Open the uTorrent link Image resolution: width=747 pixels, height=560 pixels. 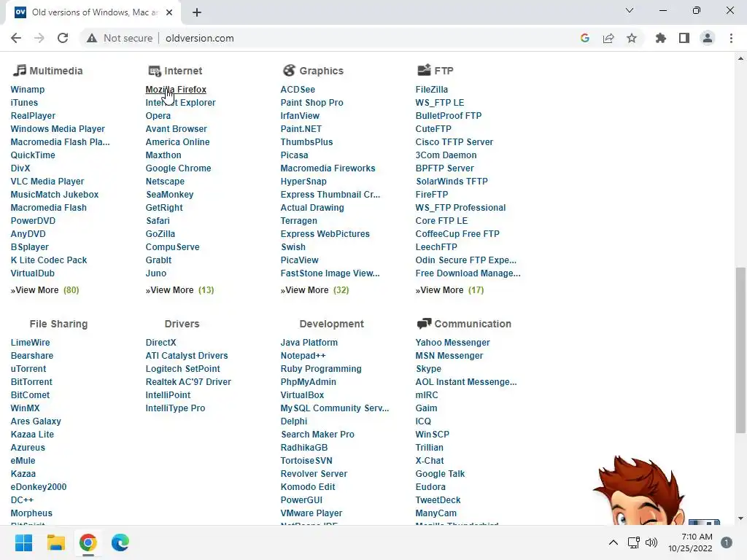point(28,368)
